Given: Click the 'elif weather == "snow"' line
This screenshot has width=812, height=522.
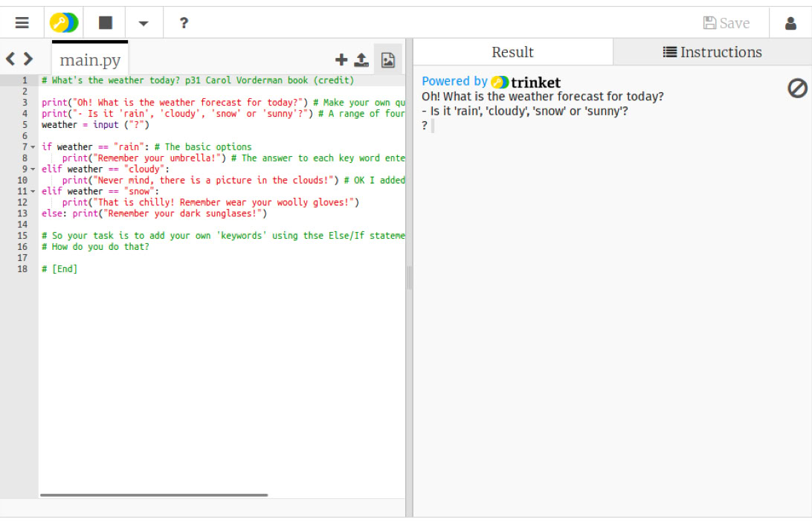Looking at the screenshot, I should click(x=100, y=192).
